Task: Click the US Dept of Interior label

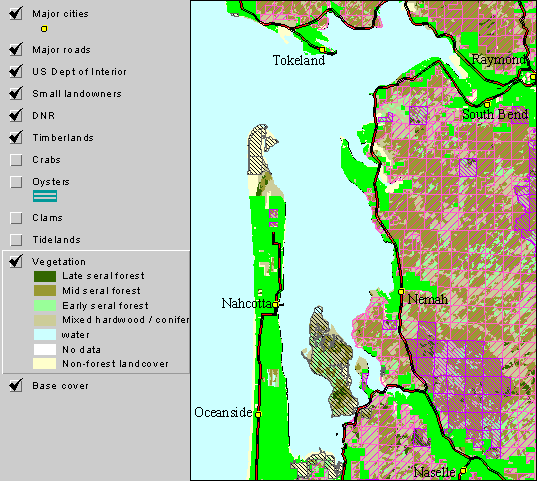Action: [x=79, y=72]
